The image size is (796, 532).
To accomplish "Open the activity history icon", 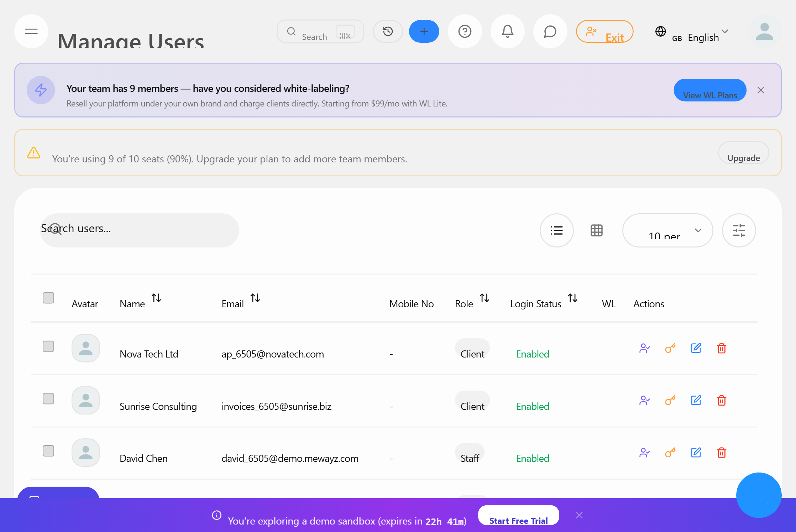I will (388, 31).
